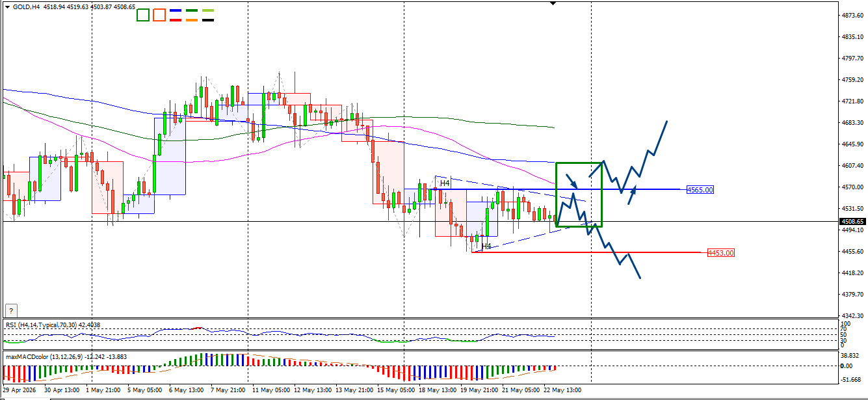Click the chart shift triangle marker at top
This screenshot has height=400, width=868.
pos(553,3)
